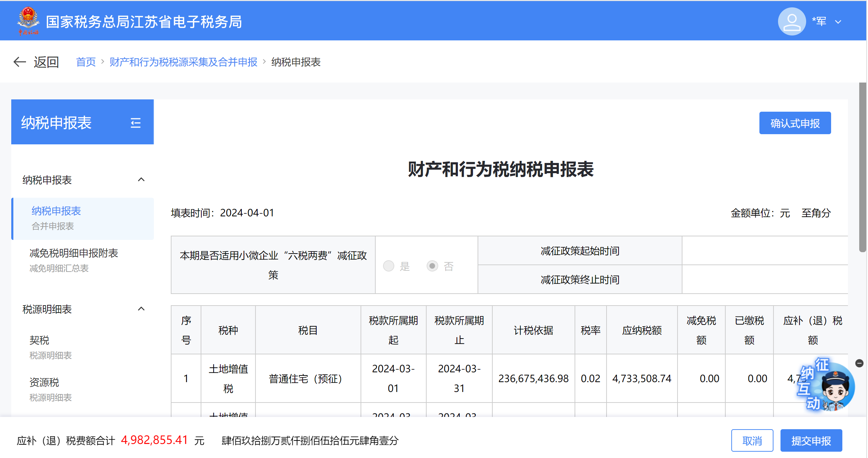Screen dimensions: 868x458
Task: Open 契税 税源明细表 in the sidebar
Action: coord(39,340)
